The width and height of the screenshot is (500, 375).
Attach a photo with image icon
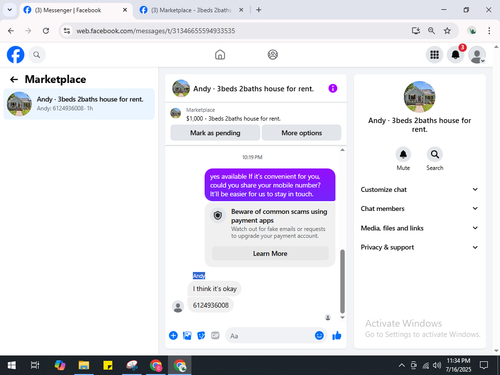187,335
